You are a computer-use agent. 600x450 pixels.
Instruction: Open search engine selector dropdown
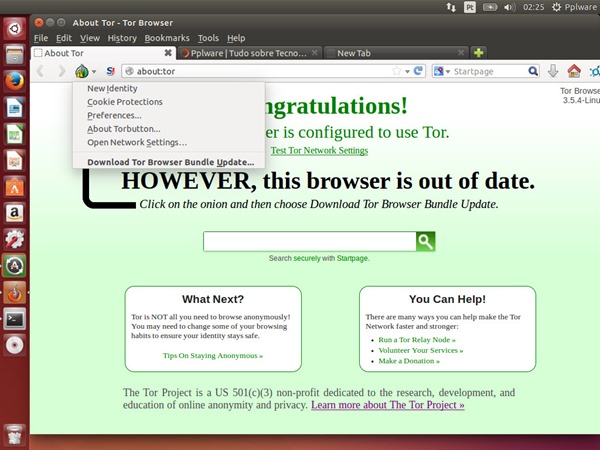pyautogui.click(x=442, y=71)
